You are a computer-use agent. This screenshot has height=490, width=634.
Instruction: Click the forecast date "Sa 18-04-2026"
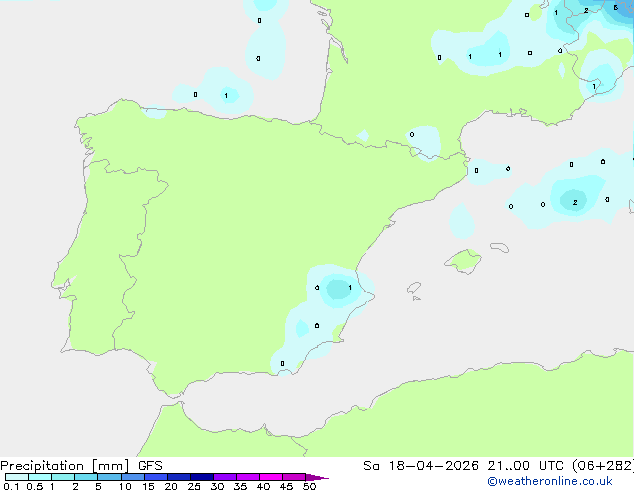421,466
